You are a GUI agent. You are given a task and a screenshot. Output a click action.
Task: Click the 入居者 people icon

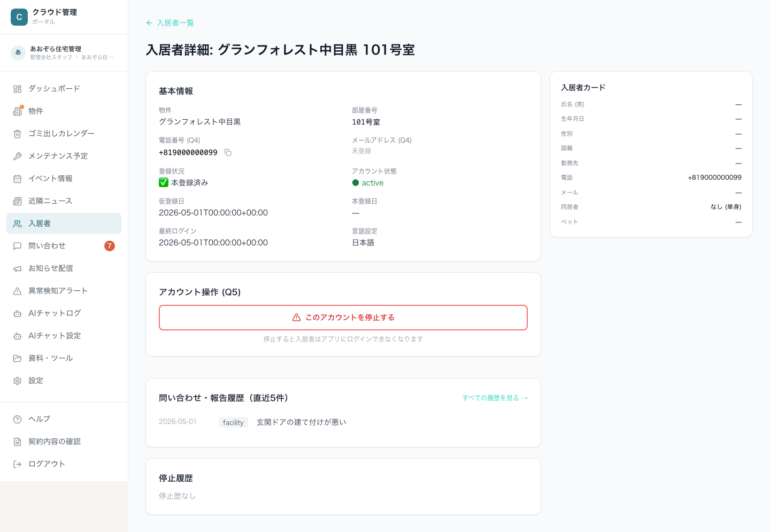click(x=18, y=223)
